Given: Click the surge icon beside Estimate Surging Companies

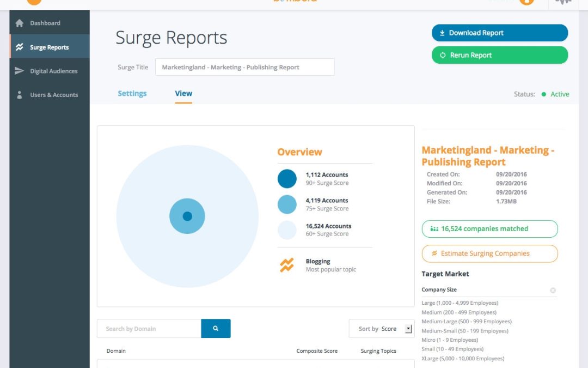Looking at the screenshot, I should (x=434, y=254).
